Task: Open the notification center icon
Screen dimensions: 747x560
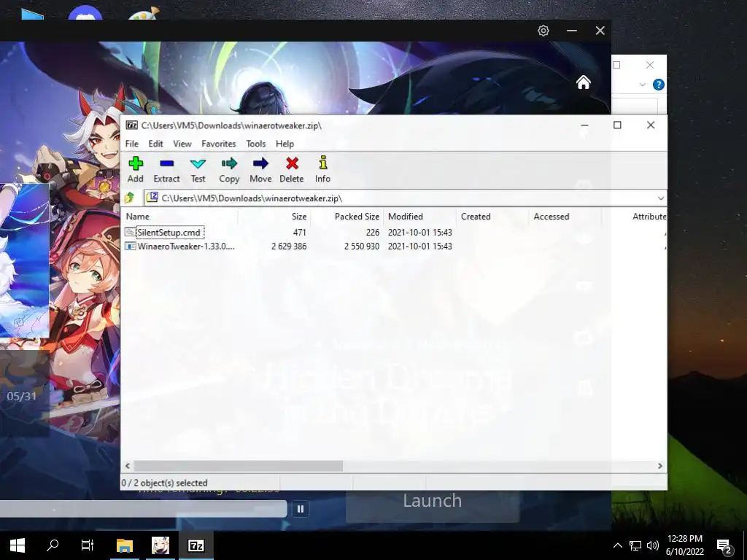Action: (x=724, y=546)
